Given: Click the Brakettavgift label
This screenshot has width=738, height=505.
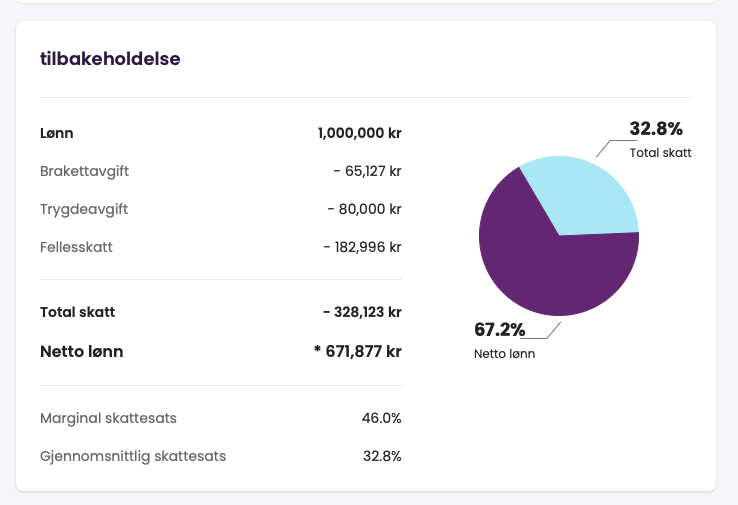Looking at the screenshot, I should 84,171.
